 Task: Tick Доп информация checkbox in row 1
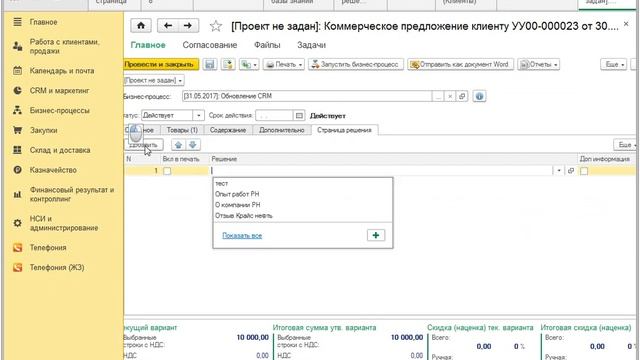tap(584, 171)
